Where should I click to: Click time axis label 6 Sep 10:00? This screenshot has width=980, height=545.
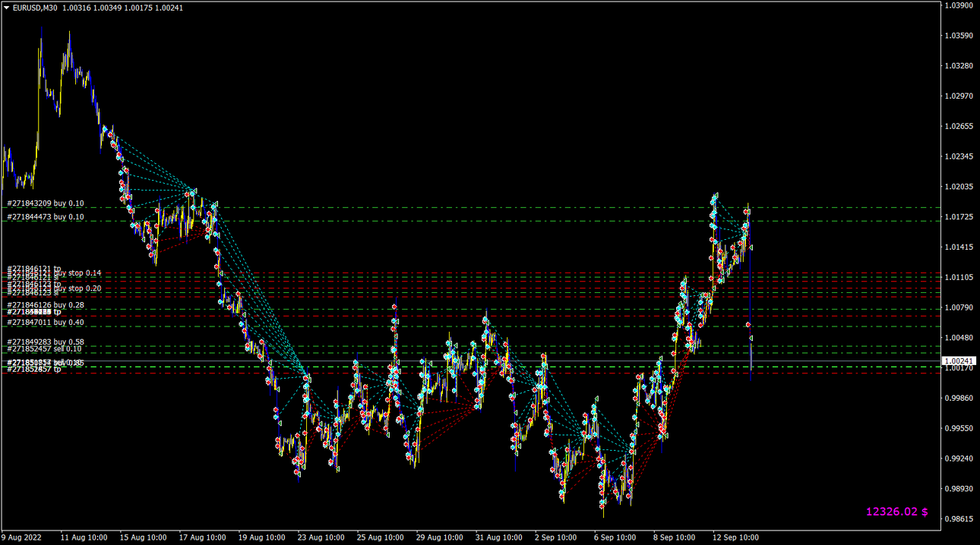point(615,537)
